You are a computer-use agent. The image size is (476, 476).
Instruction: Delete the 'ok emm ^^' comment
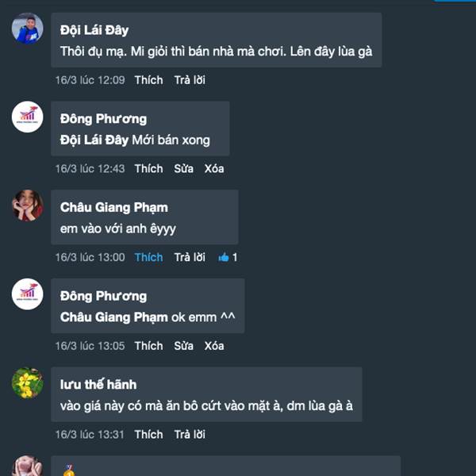[214, 346]
